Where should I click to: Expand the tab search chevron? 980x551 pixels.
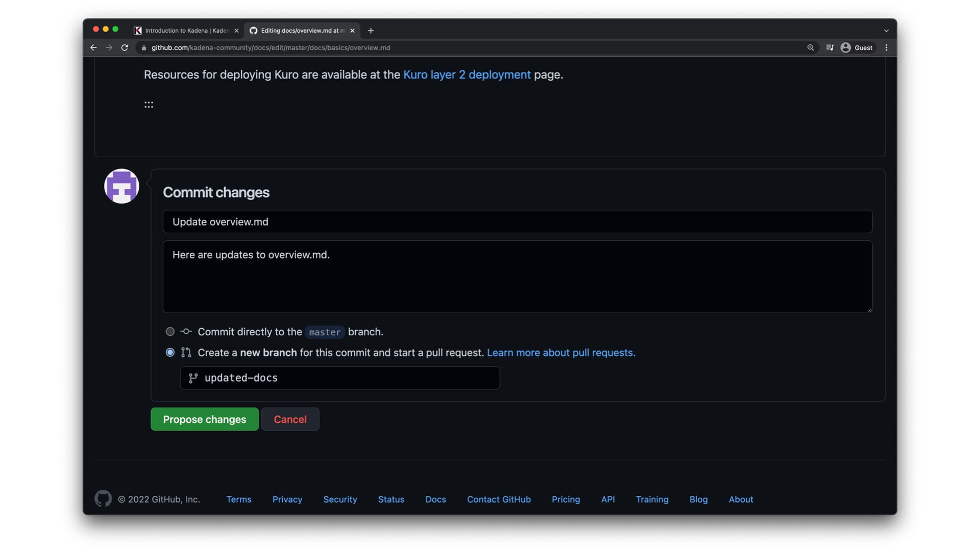tap(887, 31)
